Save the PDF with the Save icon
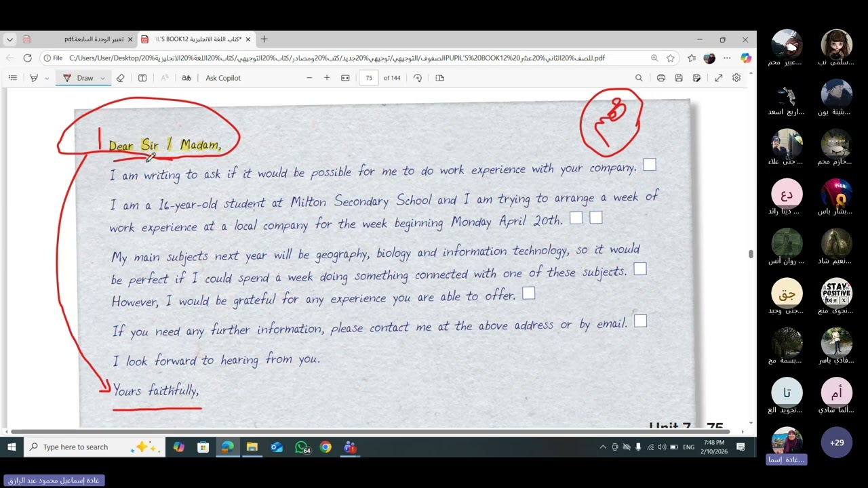Screen dimensions: 868x488 679,78
